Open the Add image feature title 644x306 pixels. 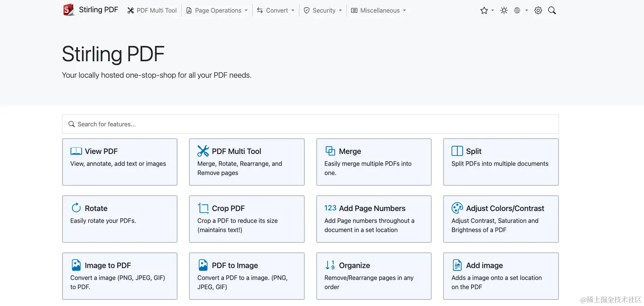[485, 265]
